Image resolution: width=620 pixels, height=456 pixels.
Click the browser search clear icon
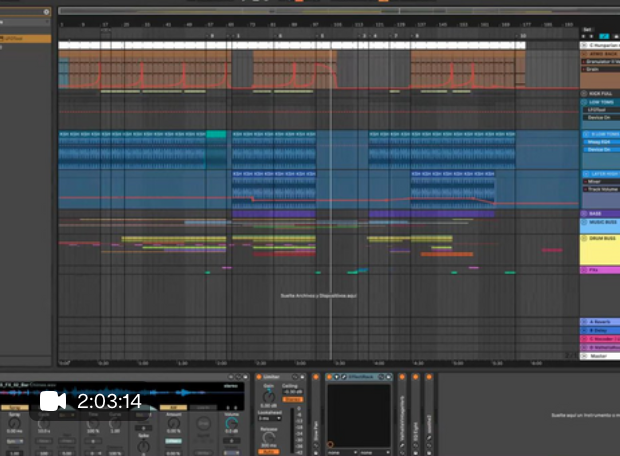tap(46, 12)
